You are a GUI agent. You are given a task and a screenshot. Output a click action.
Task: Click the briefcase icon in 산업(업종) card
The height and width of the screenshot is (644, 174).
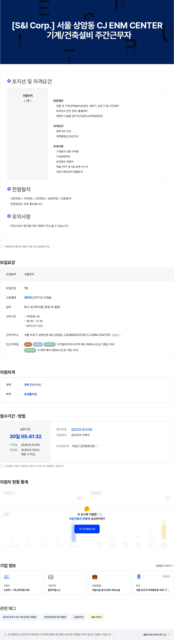[95, 577]
